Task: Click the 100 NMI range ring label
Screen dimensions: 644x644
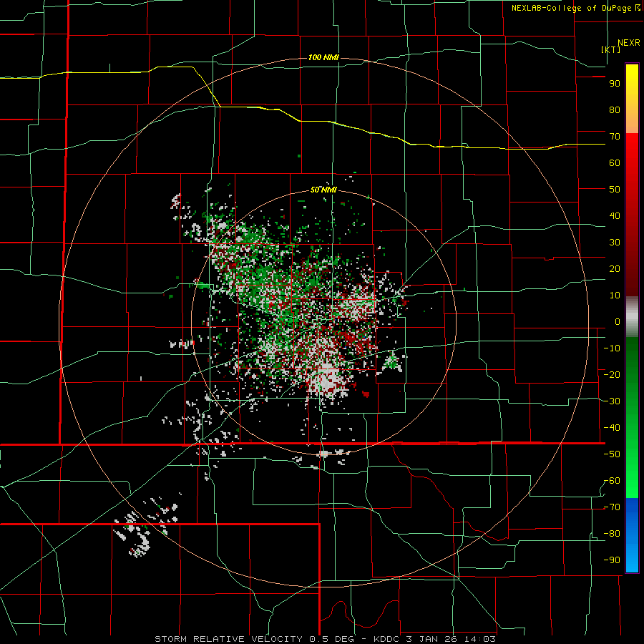Action: (323, 57)
